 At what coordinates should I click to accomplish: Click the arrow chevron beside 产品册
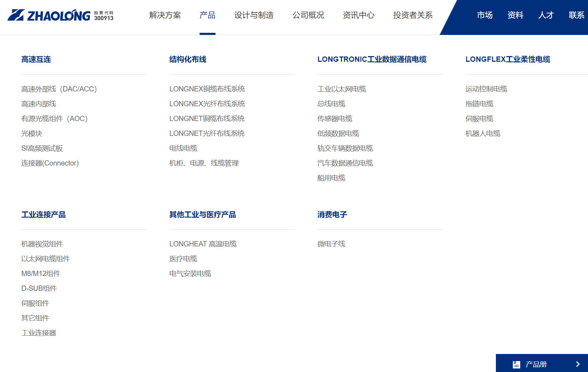(x=577, y=364)
